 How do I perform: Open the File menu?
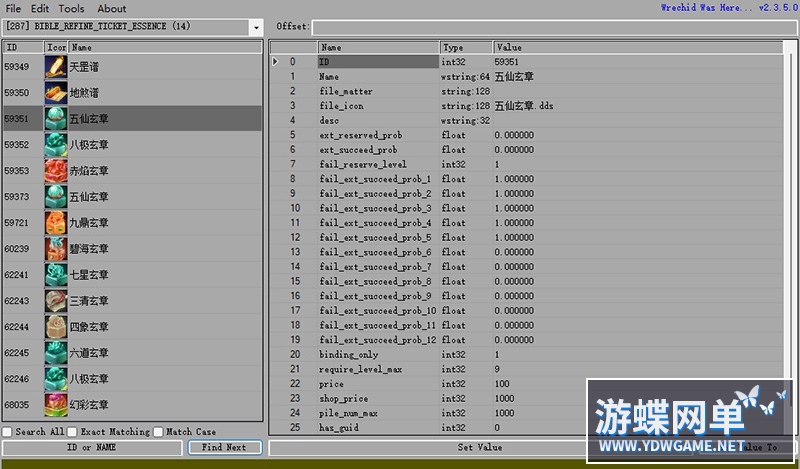[x=13, y=9]
